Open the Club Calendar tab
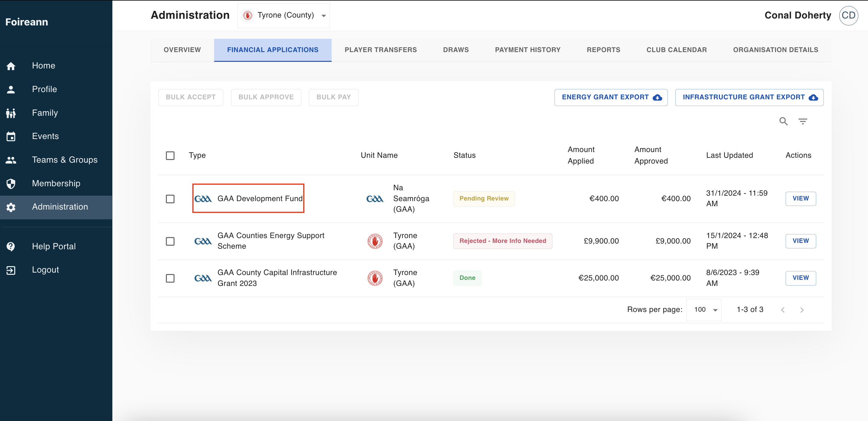 677,50
